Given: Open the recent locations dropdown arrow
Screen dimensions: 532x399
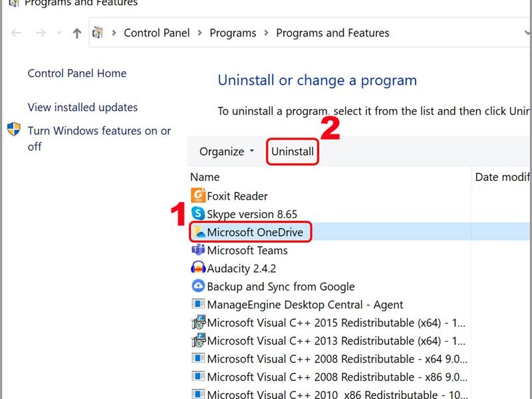Looking at the screenshot, I should 59,33.
